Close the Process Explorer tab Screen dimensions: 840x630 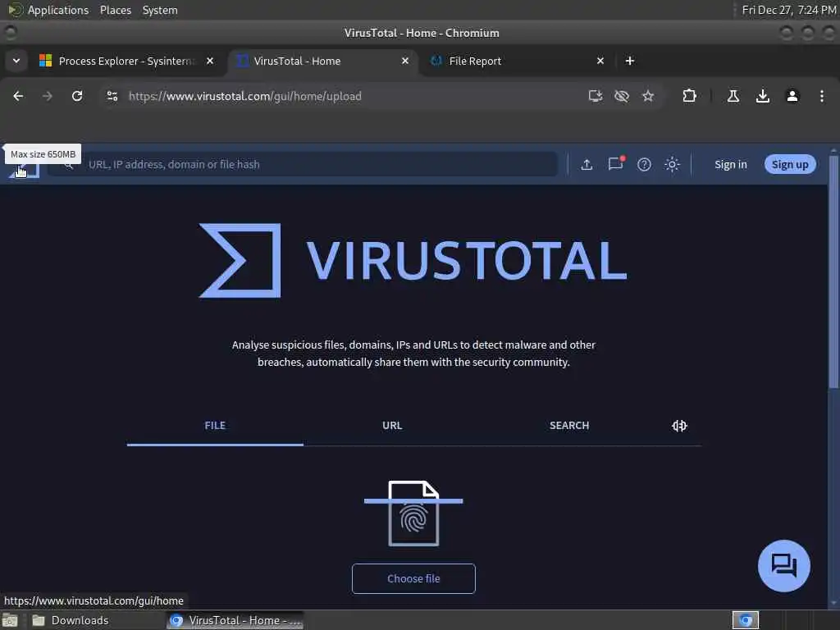[210, 61]
